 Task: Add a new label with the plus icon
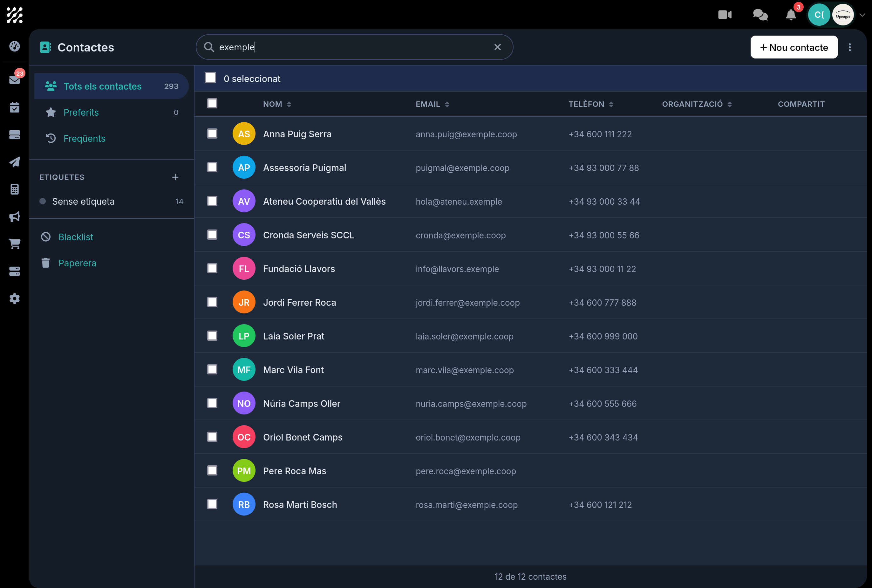tap(175, 177)
